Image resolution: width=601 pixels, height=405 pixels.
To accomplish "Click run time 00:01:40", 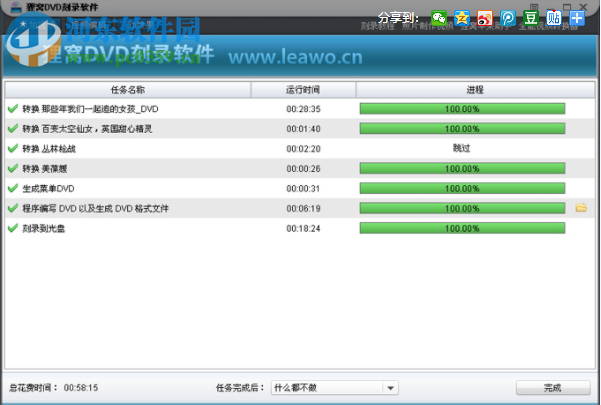I will coord(303,129).
